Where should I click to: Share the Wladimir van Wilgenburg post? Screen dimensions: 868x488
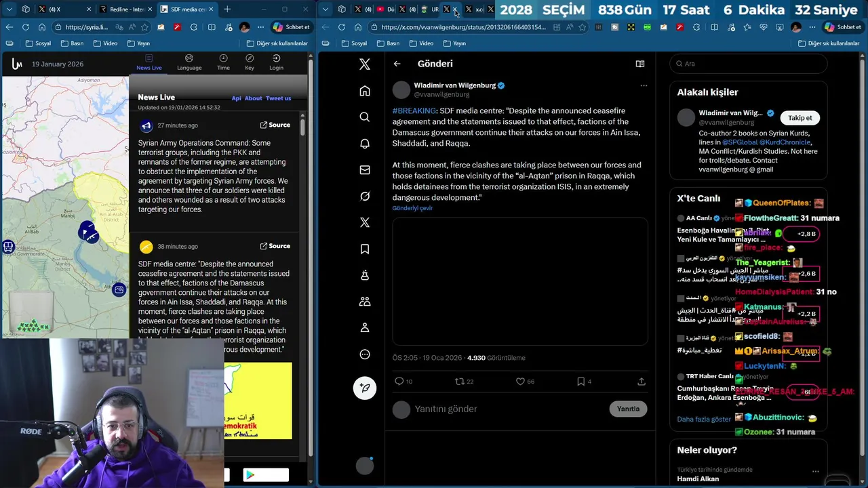642,382
